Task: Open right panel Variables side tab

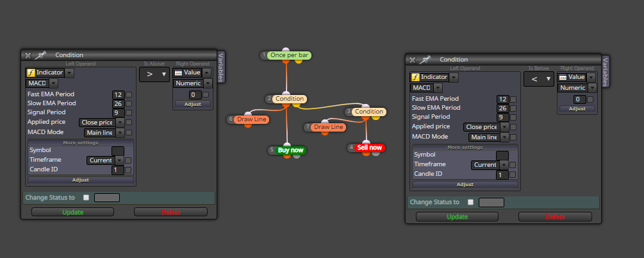Action: coord(605,72)
